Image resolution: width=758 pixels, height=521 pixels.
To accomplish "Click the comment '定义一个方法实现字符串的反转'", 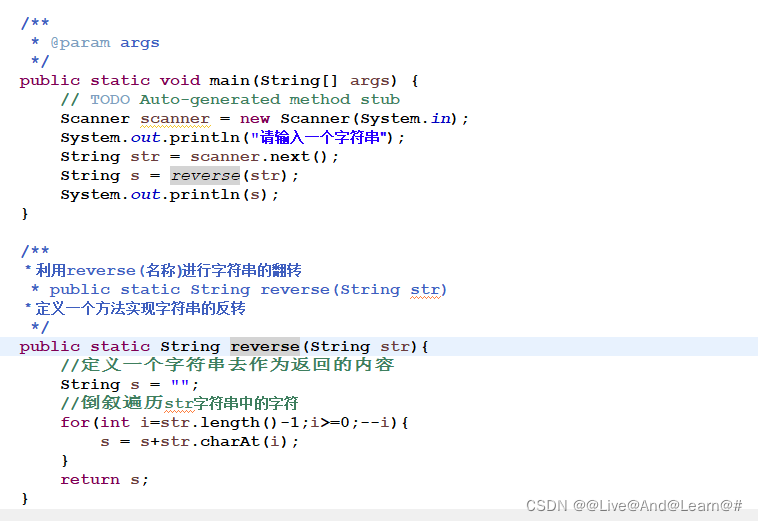I will [135, 308].
